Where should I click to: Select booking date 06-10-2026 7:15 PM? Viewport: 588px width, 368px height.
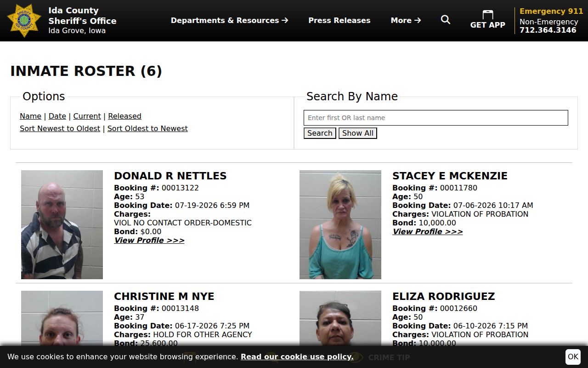pyautogui.click(x=491, y=326)
